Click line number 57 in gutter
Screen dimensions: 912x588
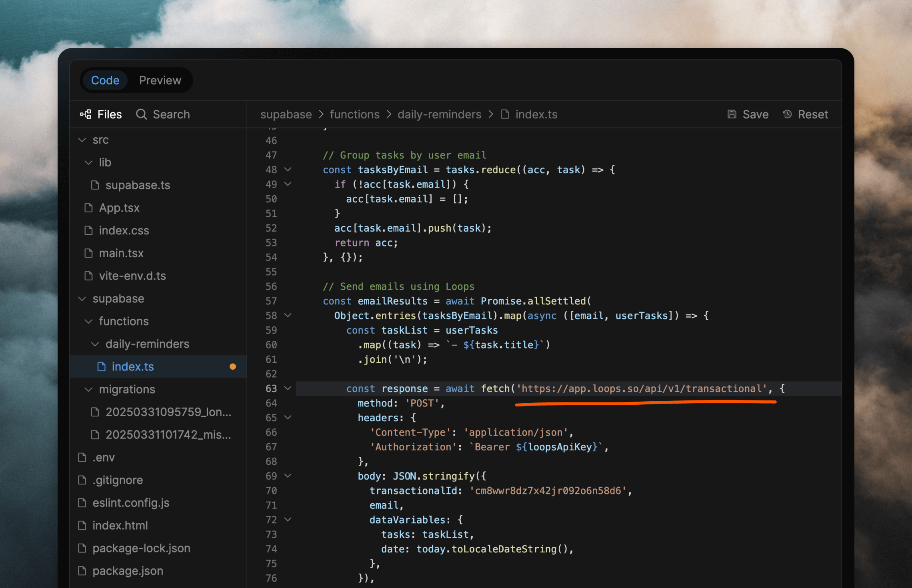tap(271, 301)
